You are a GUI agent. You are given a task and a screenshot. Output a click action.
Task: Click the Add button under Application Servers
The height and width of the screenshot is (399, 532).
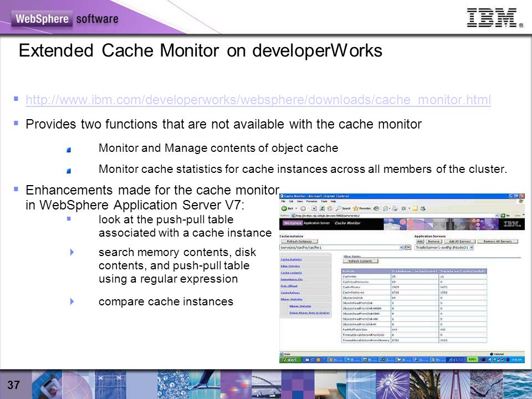pyautogui.click(x=420, y=241)
